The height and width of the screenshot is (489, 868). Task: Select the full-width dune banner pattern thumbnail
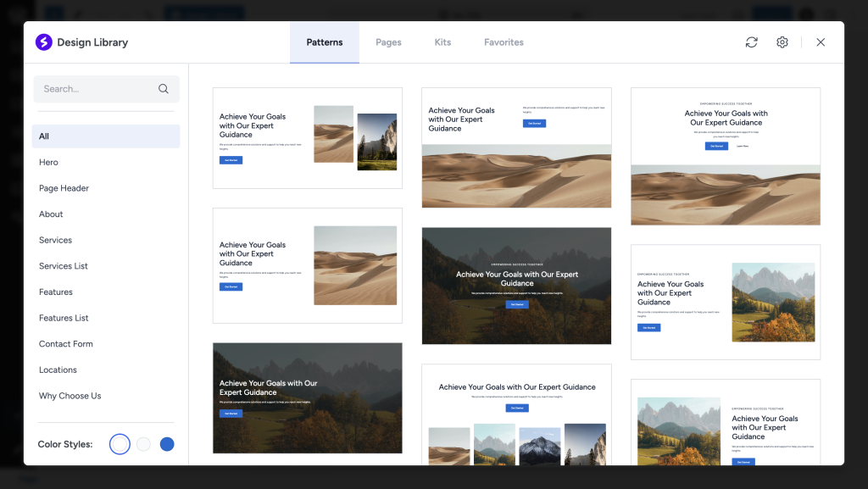click(x=516, y=147)
